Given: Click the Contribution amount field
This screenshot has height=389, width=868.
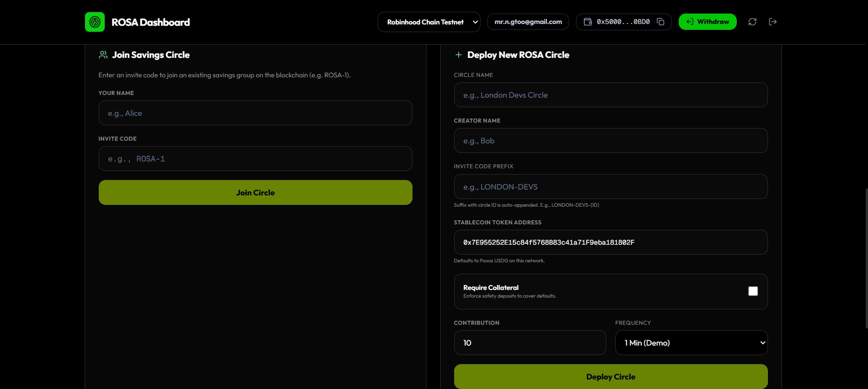Looking at the screenshot, I should pos(530,343).
